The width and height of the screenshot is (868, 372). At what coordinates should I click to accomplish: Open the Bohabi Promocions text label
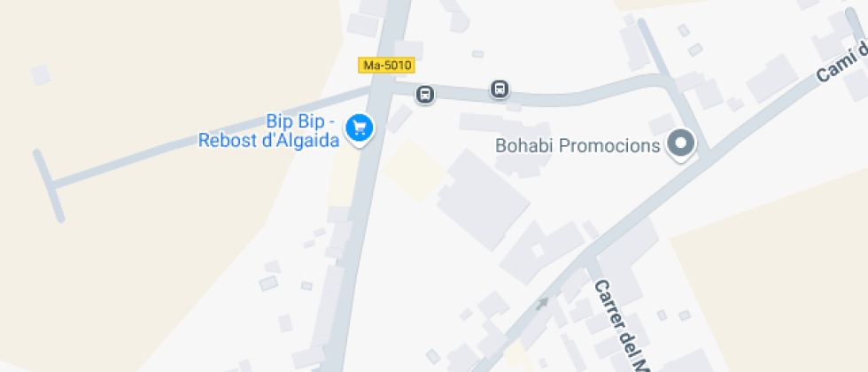577,145
